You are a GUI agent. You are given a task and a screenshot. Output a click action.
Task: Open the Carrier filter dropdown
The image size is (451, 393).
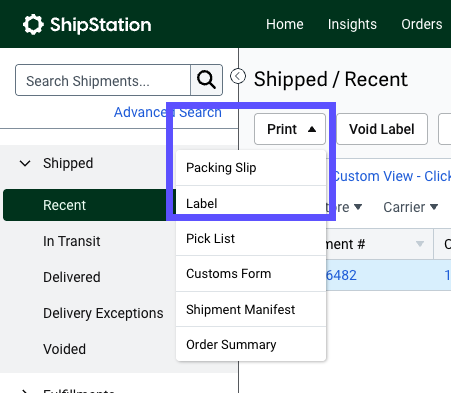click(x=410, y=207)
